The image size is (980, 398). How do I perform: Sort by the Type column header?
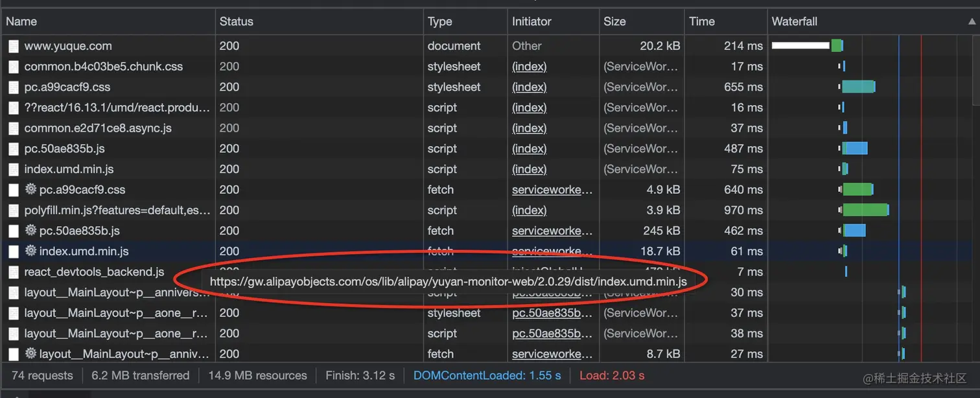click(x=465, y=21)
